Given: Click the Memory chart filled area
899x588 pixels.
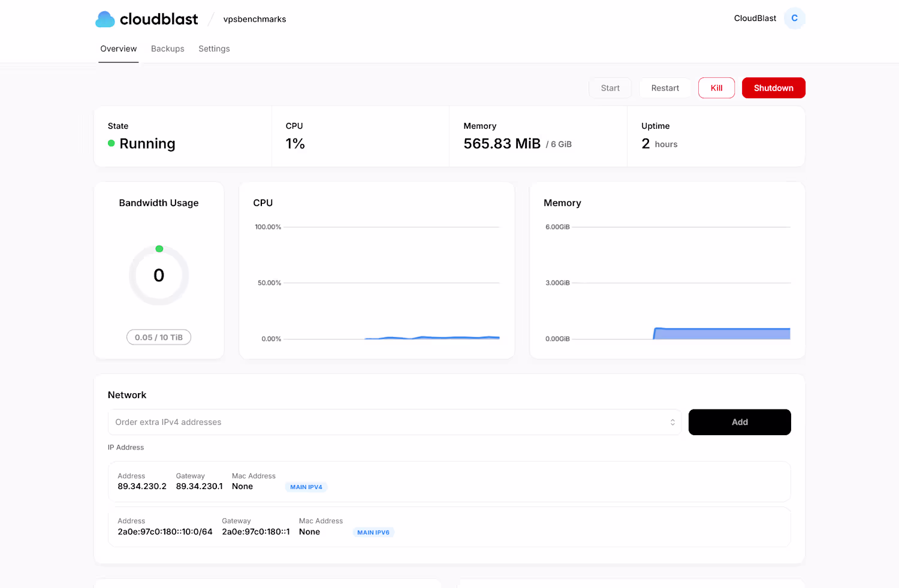Looking at the screenshot, I should click(722, 334).
